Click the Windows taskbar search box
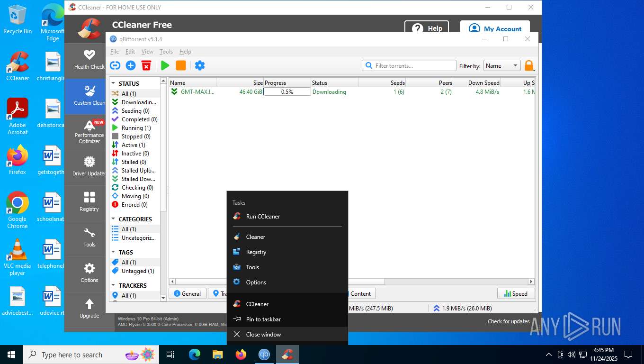 (x=91, y=355)
